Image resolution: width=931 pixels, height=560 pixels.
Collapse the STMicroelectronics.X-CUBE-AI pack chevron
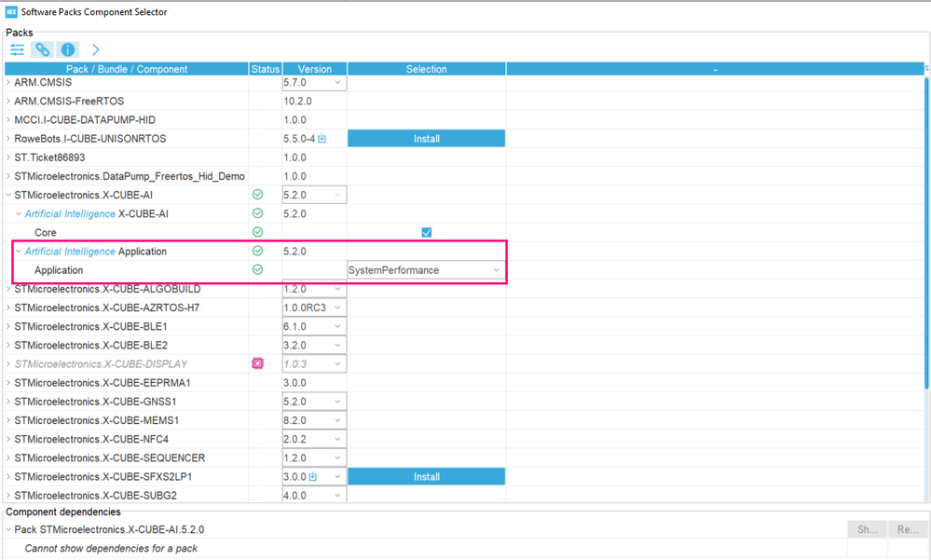click(8, 195)
